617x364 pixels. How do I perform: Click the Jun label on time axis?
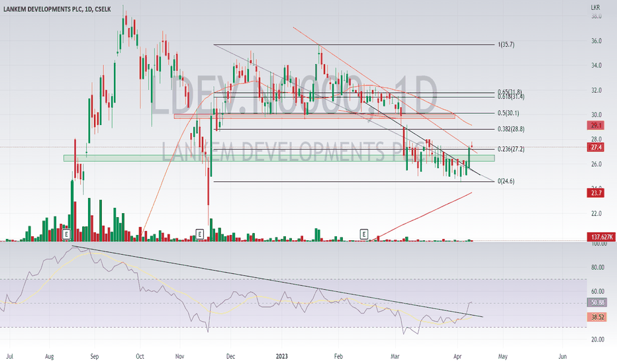563,357
